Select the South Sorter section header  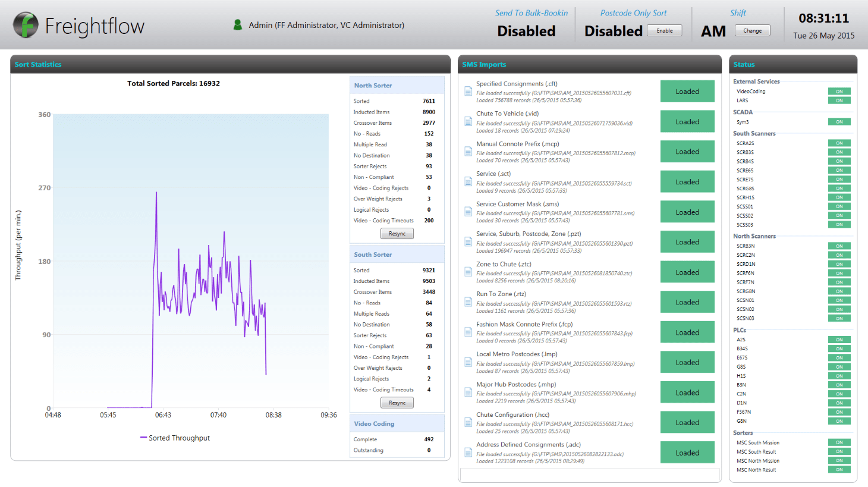click(x=397, y=254)
